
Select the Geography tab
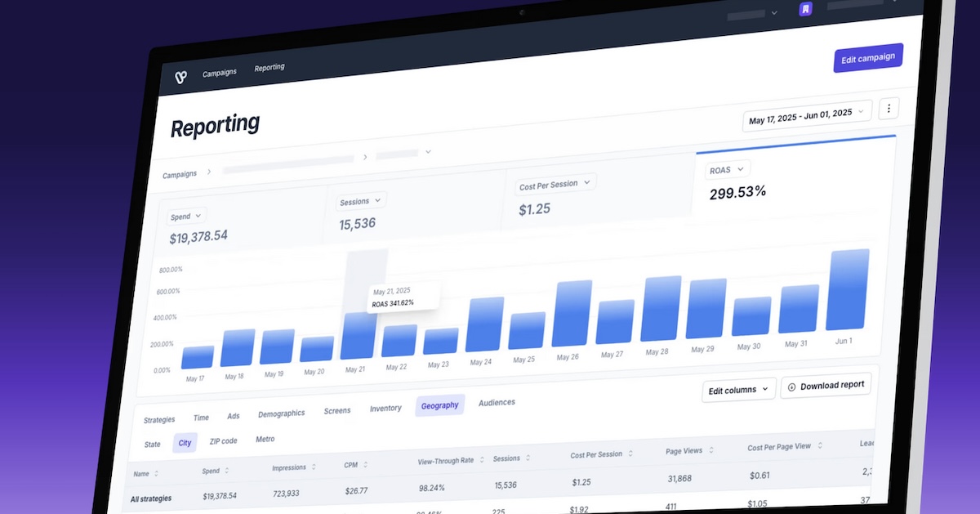[440, 405]
